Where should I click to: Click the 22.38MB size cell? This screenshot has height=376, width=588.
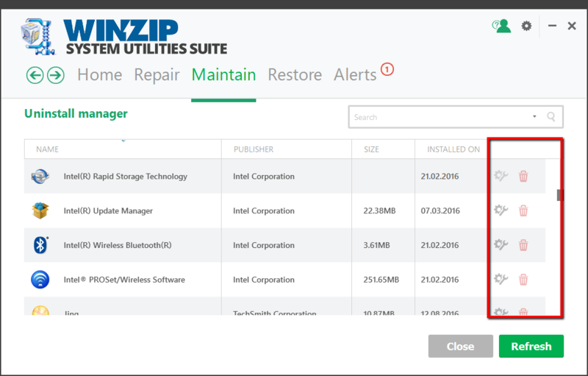[379, 211]
